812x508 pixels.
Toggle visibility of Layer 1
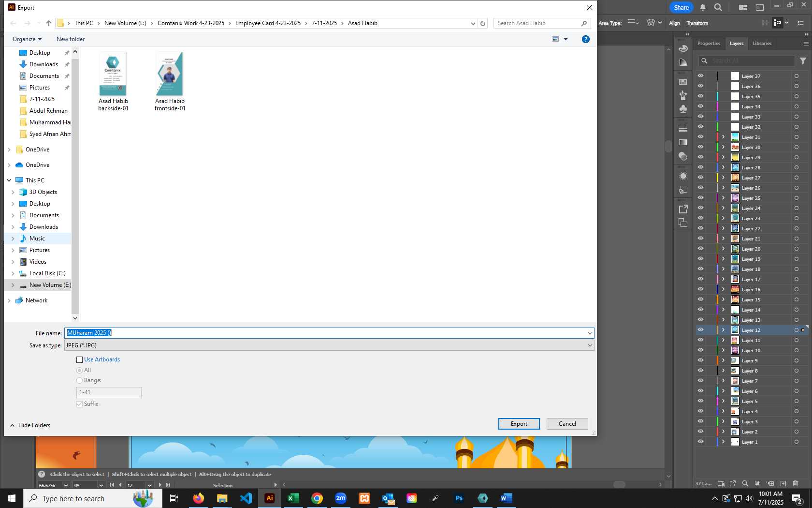click(700, 442)
